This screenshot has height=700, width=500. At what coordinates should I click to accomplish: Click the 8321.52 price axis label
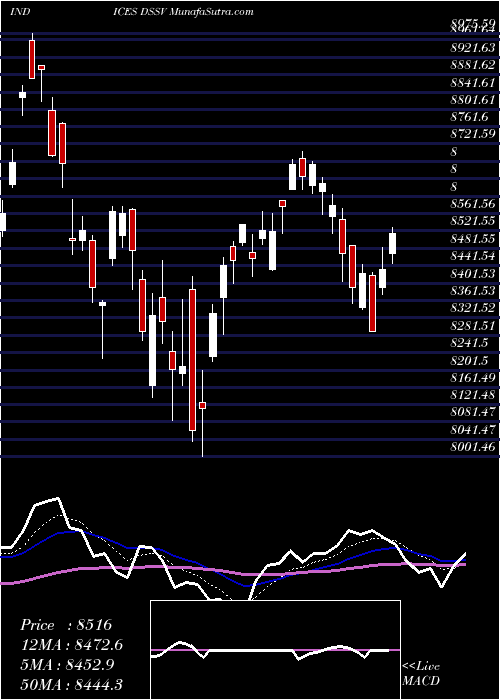[x=474, y=308]
